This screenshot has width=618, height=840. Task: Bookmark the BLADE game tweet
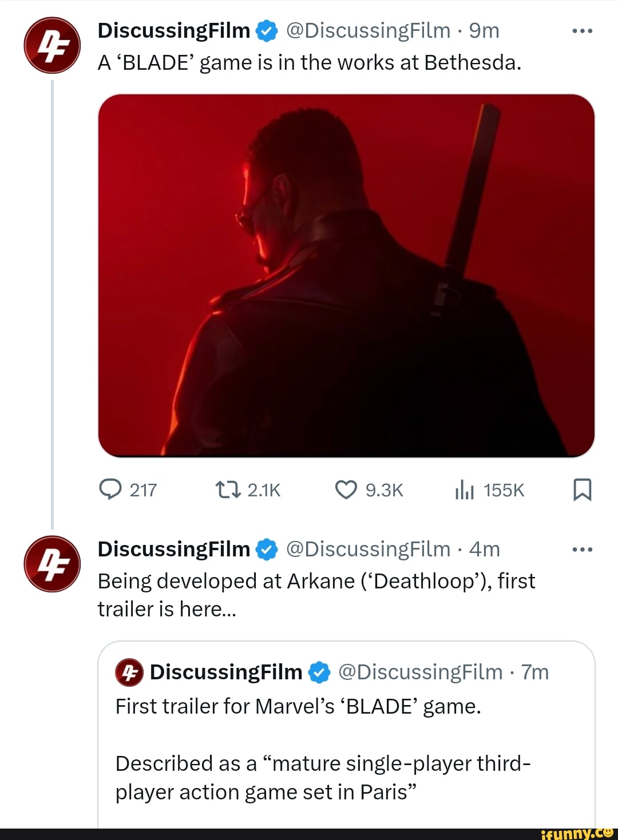coord(582,490)
